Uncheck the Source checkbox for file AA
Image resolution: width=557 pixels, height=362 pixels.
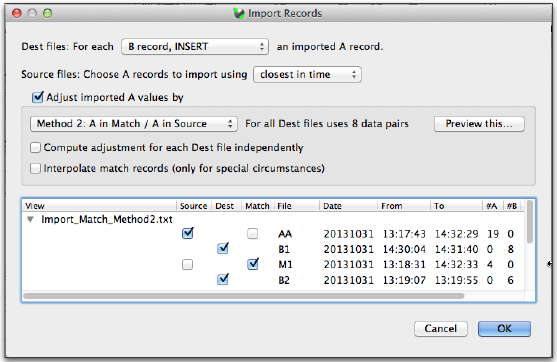pyautogui.click(x=188, y=233)
